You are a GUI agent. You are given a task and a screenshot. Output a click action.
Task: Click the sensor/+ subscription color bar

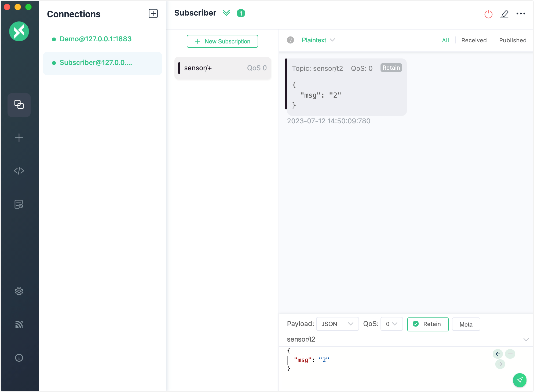point(179,68)
